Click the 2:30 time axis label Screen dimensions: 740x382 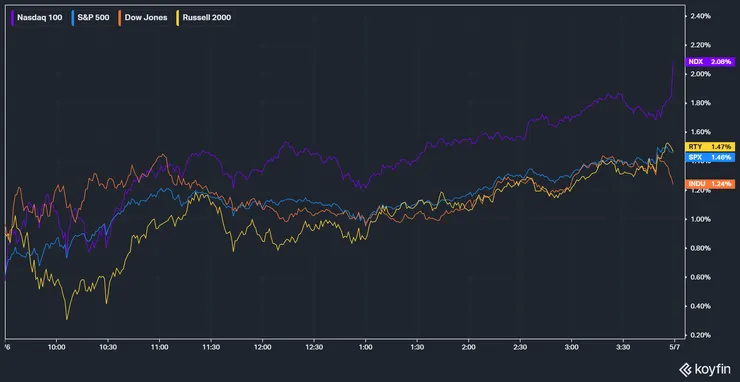(x=520, y=347)
